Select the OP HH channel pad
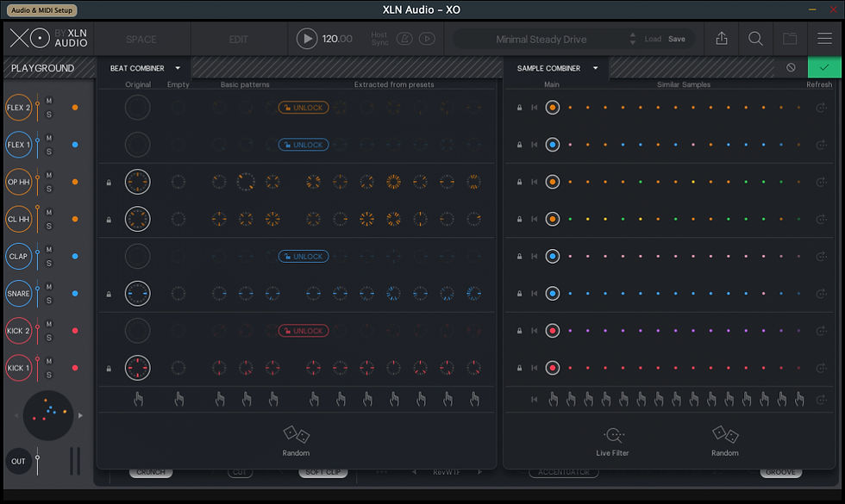This screenshot has height=504, width=845. pyautogui.click(x=18, y=182)
